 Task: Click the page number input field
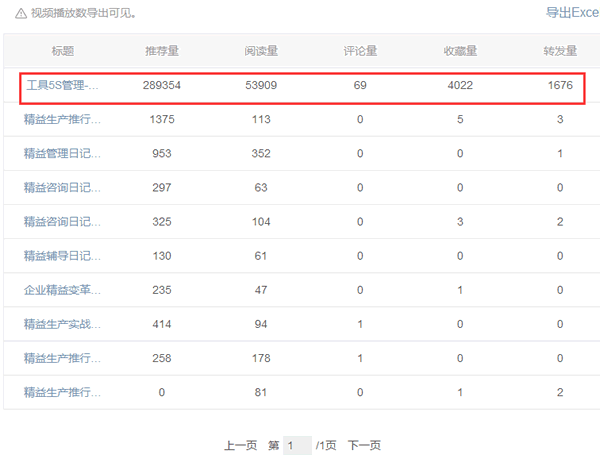click(x=297, y=445)
